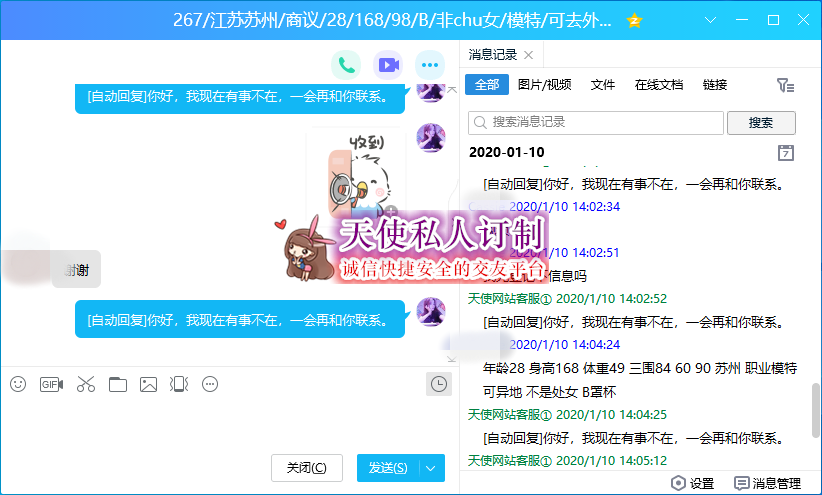Switch to 图片/视频 tab
This screenshot has height=495, width=822.
pyautogui.click(x=545, y=85)
